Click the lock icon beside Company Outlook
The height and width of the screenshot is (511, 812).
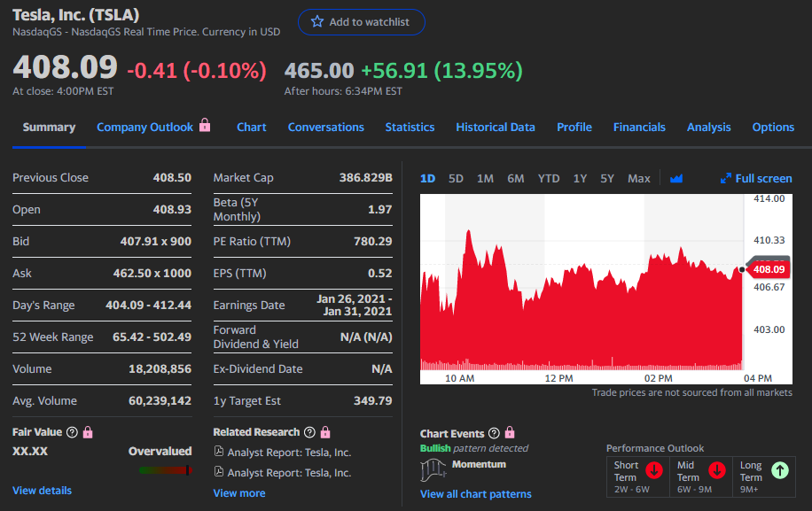click(205, 125)
